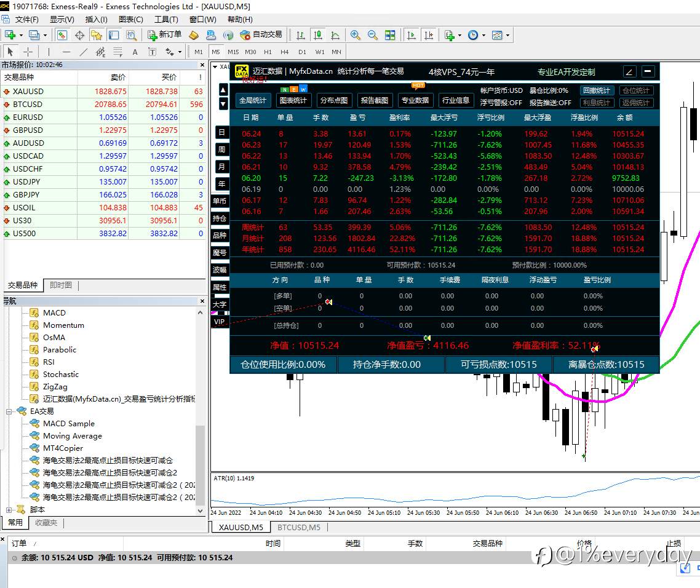Click the 报告截图 panel button
The image size is (700, 588).
click(x=375, y=100)
